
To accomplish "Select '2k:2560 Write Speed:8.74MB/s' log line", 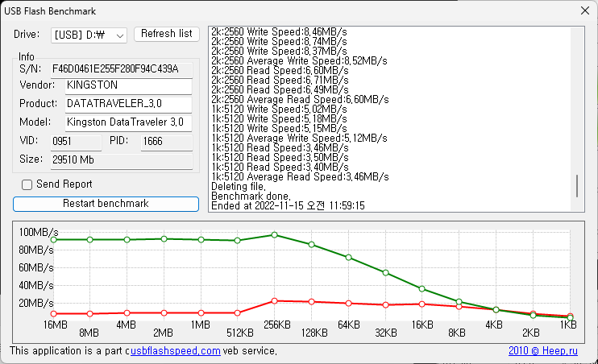I will [x=279, y=42].
